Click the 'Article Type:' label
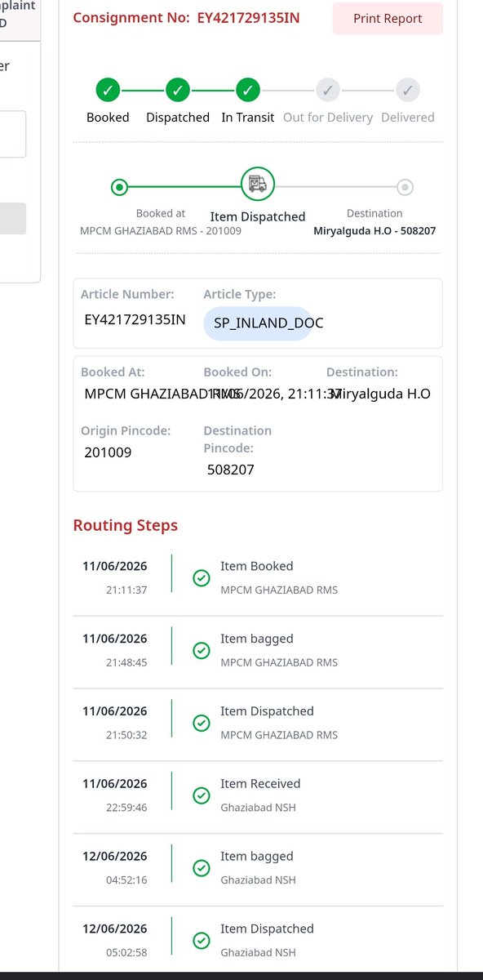This screenshot has height=980, width=483. pos(240,294)
